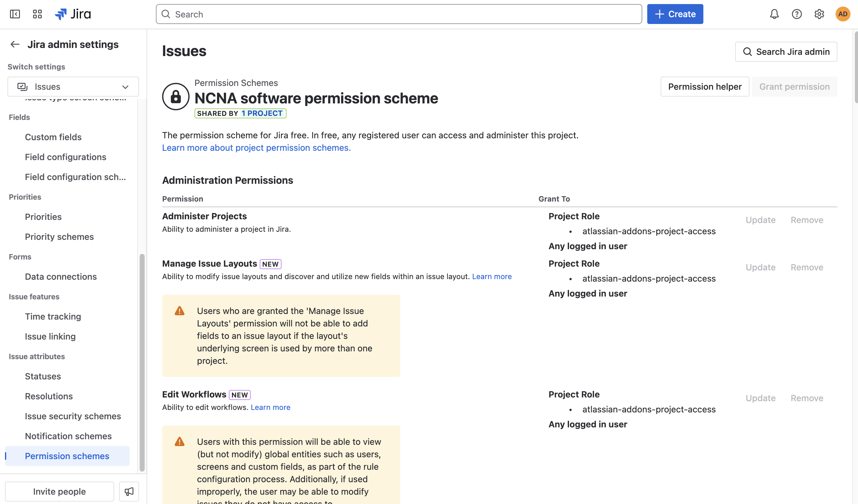Open Learn more about project permission schemes
The width and height of the screenshot is (858, 504).
pos(256,148)
